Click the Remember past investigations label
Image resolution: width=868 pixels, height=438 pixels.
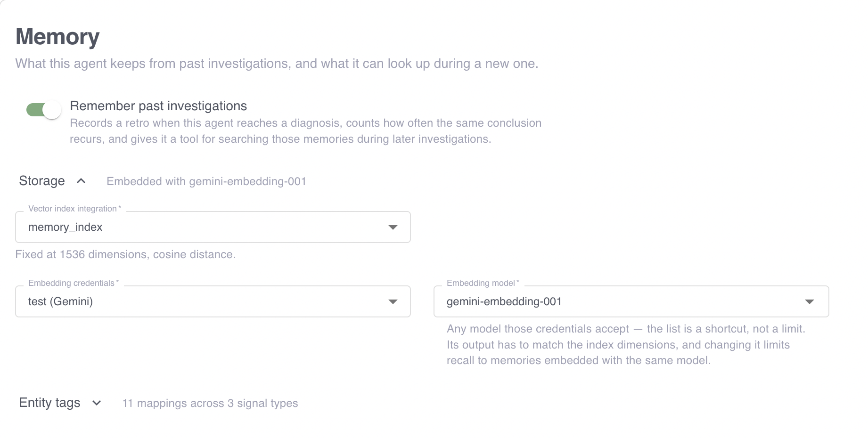(x=158, y=106)
